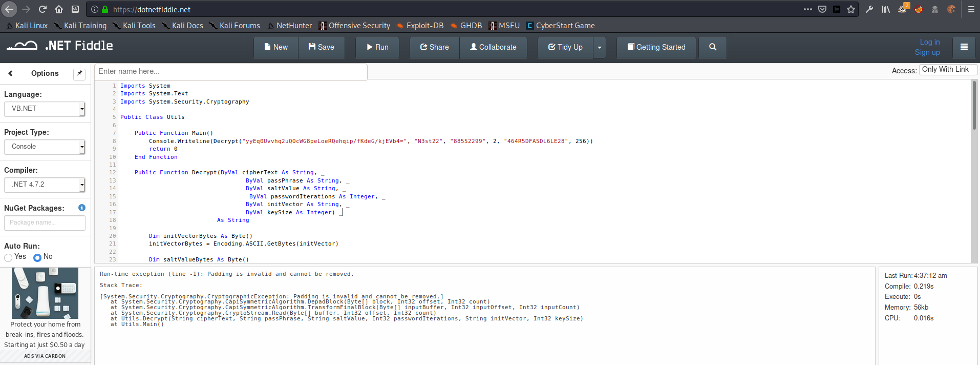Image resolution: width=980 pixels, height=365 pixels.
Task: Expand the Tidy Up dropdown arrow
Action: 600,47
